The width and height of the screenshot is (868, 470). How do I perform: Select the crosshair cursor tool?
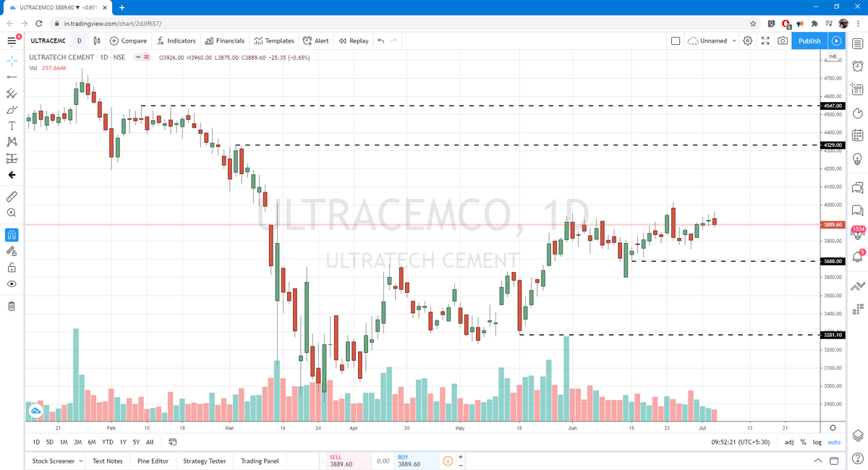click(x=12, y=61)
